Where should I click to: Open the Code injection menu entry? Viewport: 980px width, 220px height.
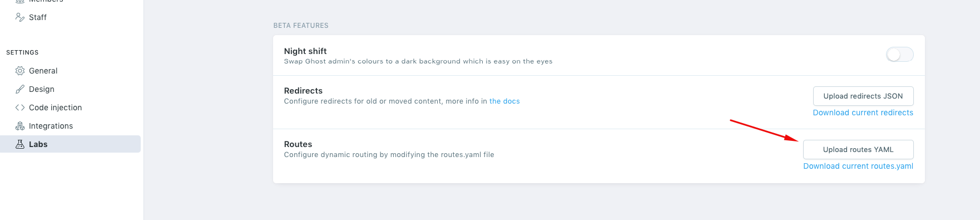[56, 107]
